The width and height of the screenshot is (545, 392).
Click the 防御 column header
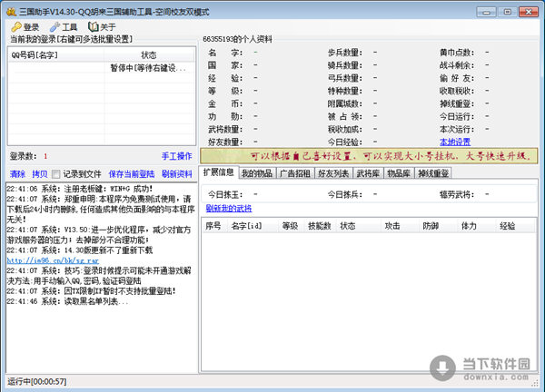coord(439,226)
